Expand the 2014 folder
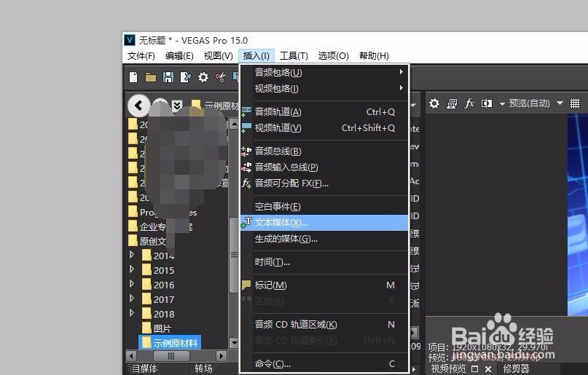 coord(132,255)
